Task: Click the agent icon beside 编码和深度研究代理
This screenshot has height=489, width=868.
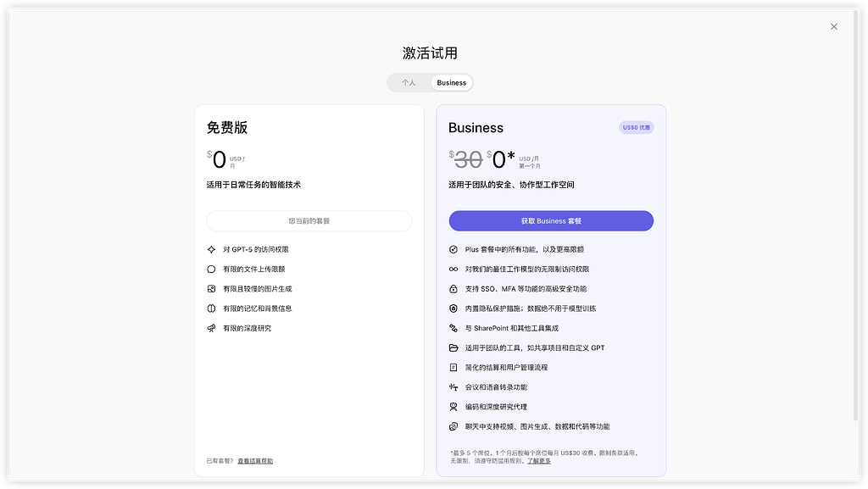Action: tap(453, 407)
